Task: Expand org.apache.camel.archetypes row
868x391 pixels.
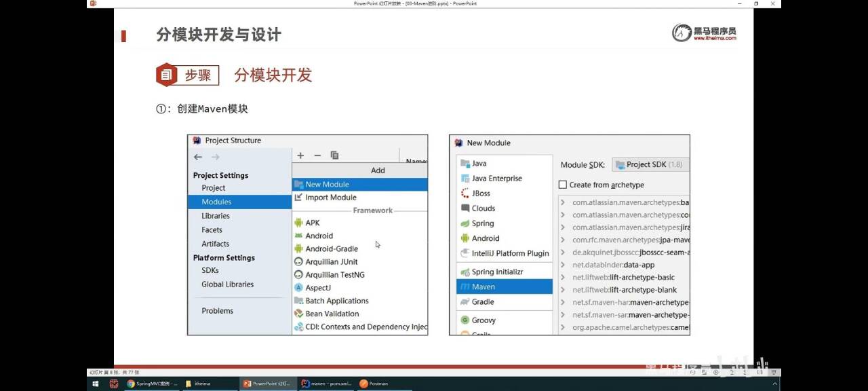Action: point(563,327)
